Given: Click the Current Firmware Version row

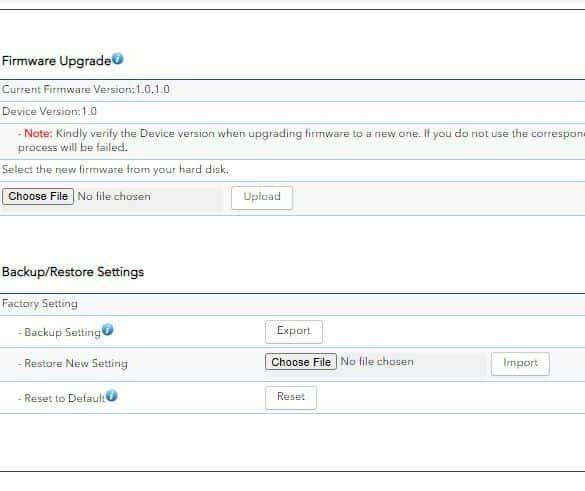Looking at the screenshot, I should click(292, 90).
